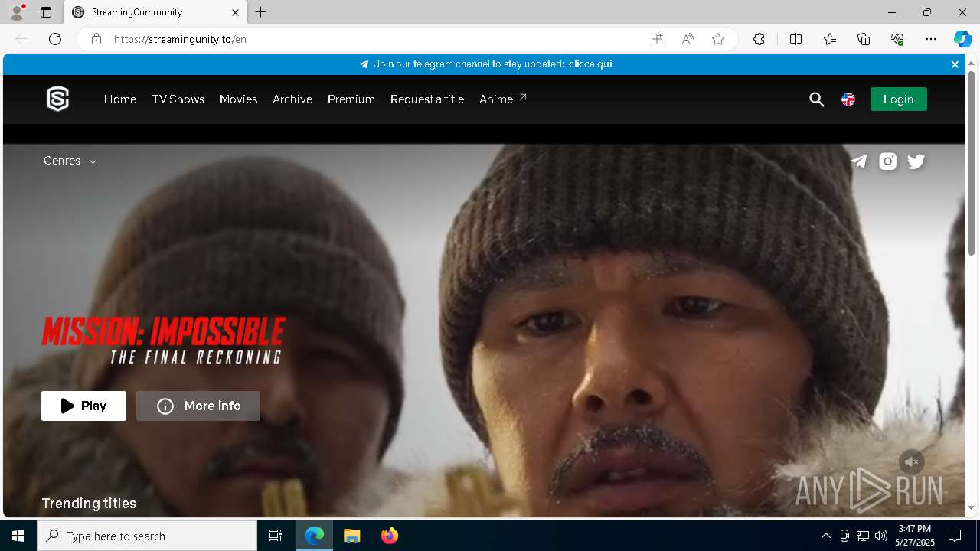Open Collections icon in toolbar
Screen dimensions: 980x551
point(864,39)
